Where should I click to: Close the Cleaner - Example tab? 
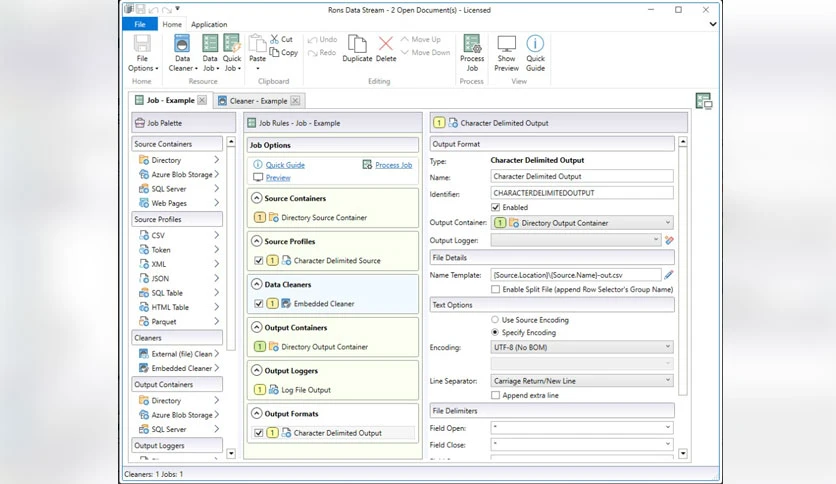click(295, 100)
